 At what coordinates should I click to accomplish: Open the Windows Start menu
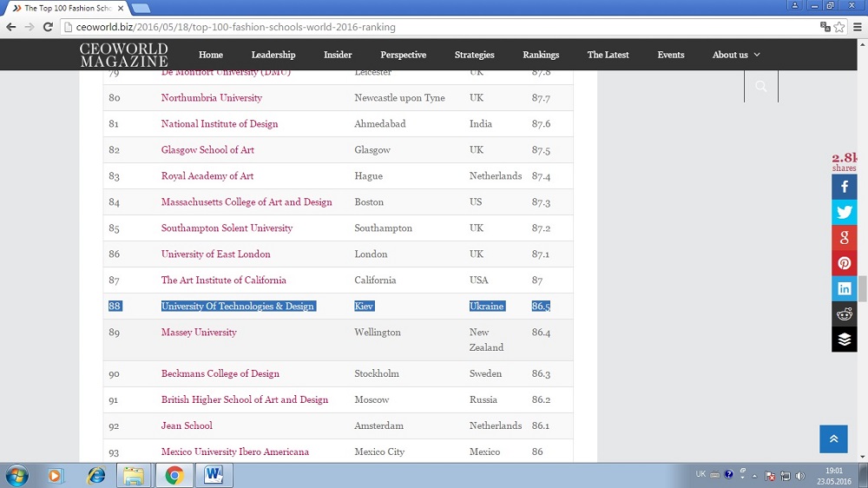click(x=16, y=476)
